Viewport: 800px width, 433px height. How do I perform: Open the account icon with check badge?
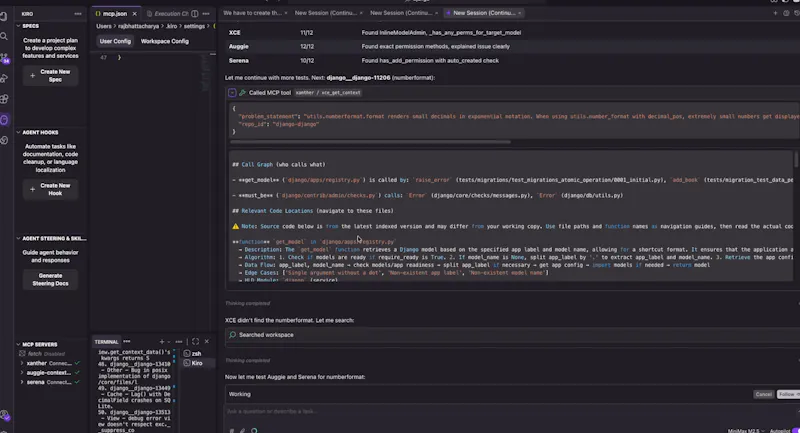[5, 416]
